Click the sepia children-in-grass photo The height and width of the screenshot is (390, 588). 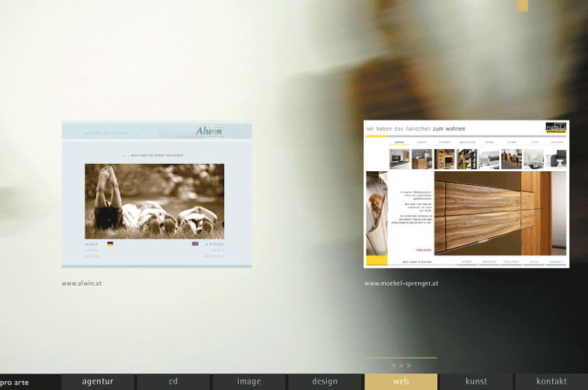coord(154,200)
